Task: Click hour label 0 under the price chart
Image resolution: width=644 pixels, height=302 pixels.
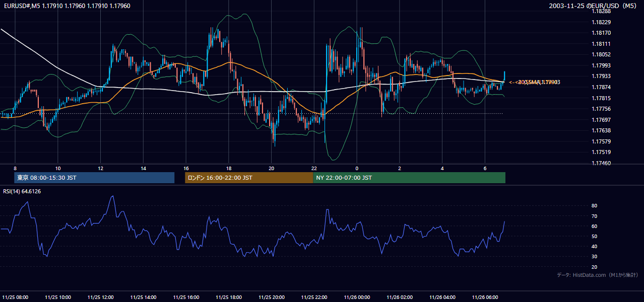Action: coord(357,168)
